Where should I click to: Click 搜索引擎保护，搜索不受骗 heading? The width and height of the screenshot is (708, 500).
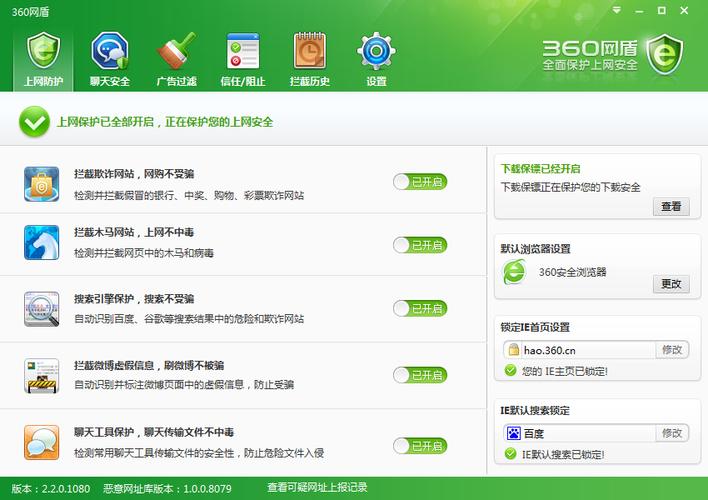point(134,299)
